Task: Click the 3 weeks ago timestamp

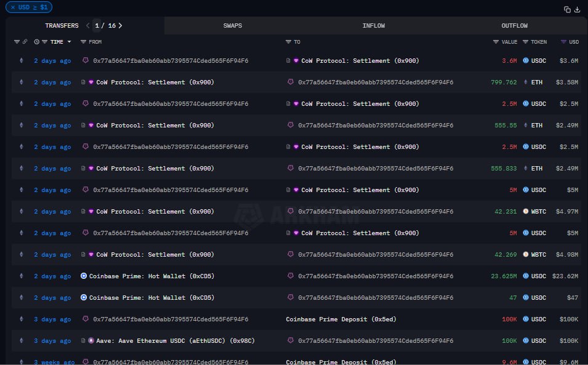Action: click(54, 362)
